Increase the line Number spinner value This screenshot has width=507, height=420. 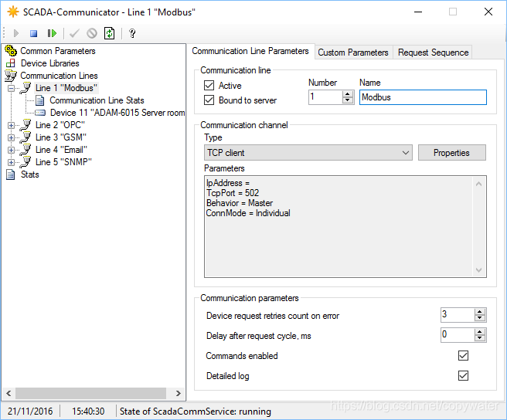(348, 94)
